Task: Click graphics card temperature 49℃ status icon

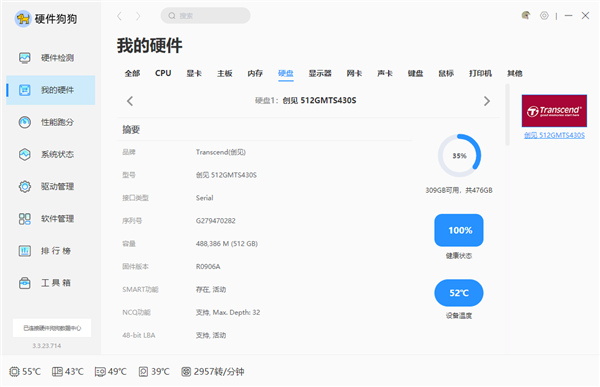Action: pos(100,372)
